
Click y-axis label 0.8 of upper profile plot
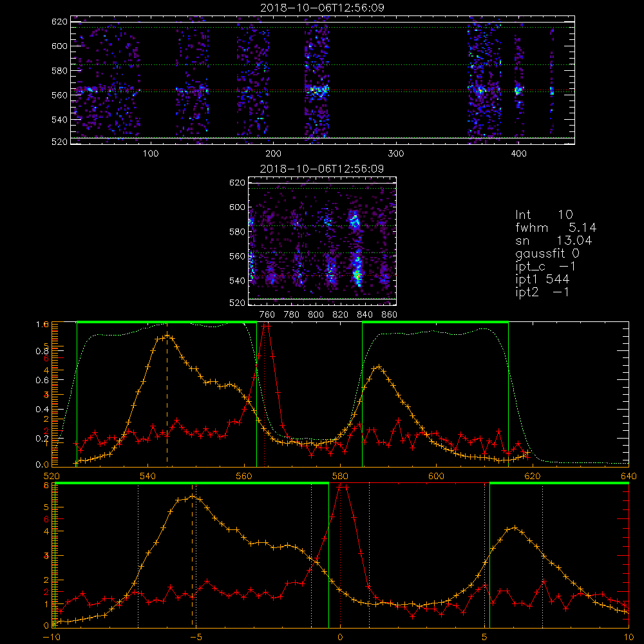pyautogui.click(x=42, y=351)
